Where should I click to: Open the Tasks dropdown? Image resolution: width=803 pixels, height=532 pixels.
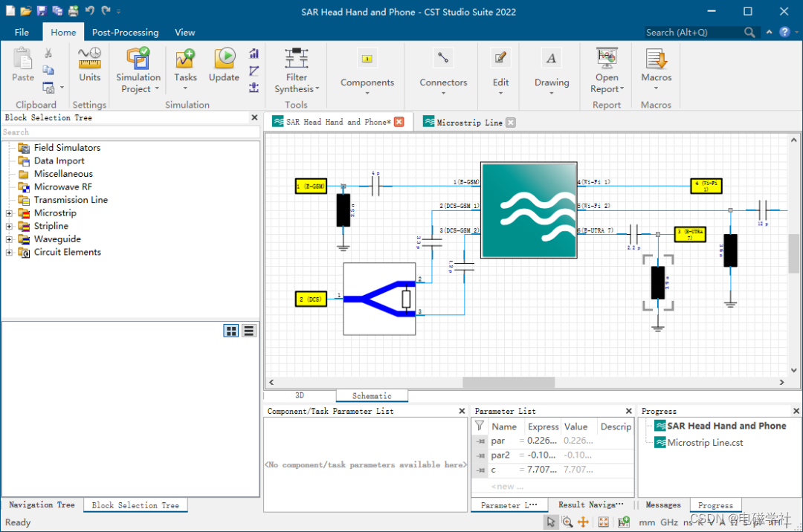pyautogui.click(x=185, y=70)
